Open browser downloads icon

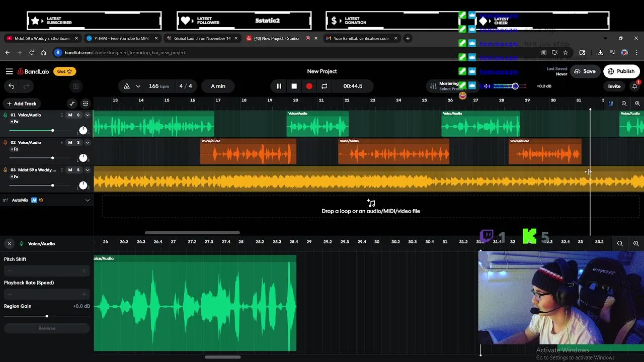point(600,52)
